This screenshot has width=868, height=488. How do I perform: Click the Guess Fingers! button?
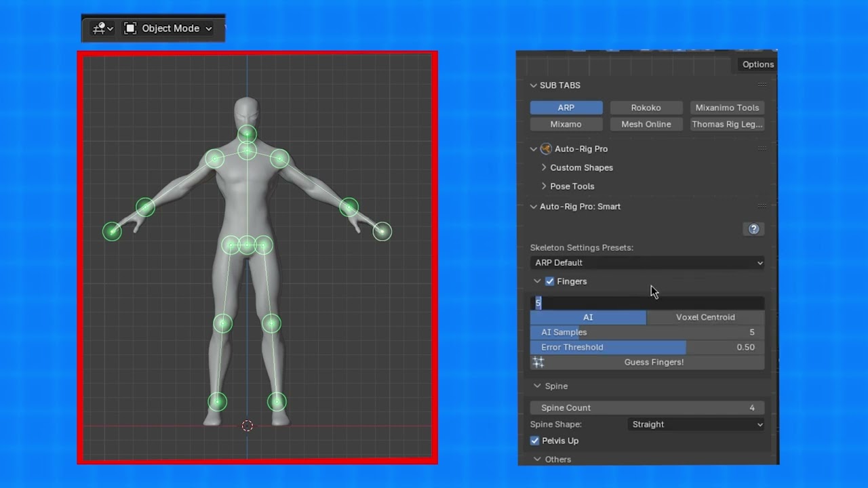coord(647,362)
